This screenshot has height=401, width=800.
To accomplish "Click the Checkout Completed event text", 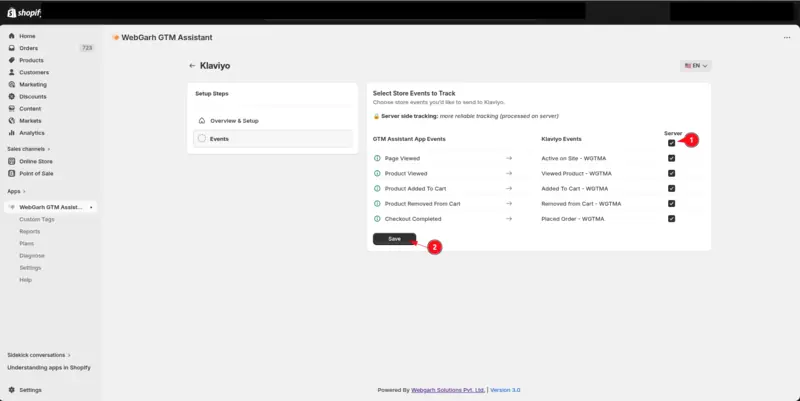I will point(413,219).
